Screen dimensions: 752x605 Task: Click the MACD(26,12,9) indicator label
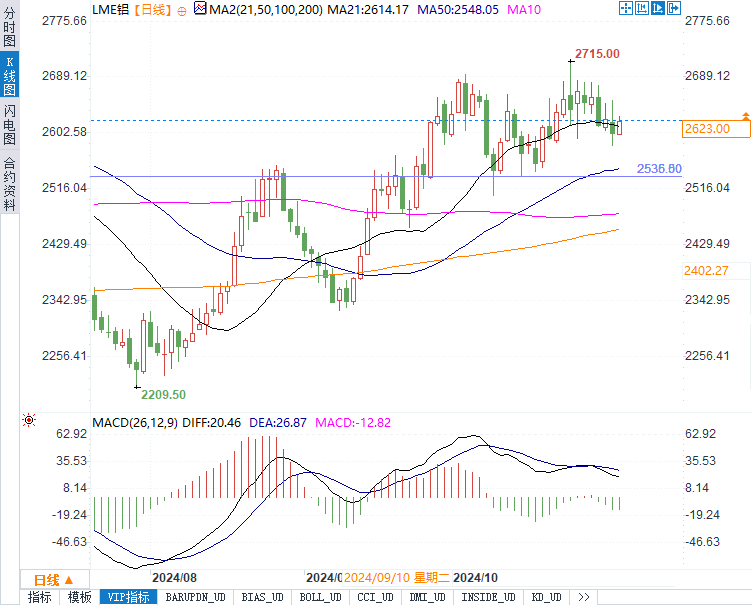click(x=134, y=424)
